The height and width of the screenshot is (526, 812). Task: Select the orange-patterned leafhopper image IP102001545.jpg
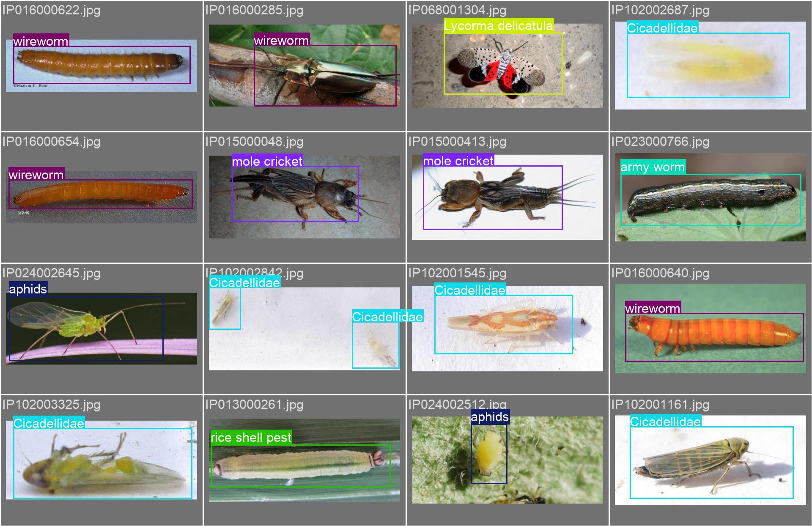point(507,329)
